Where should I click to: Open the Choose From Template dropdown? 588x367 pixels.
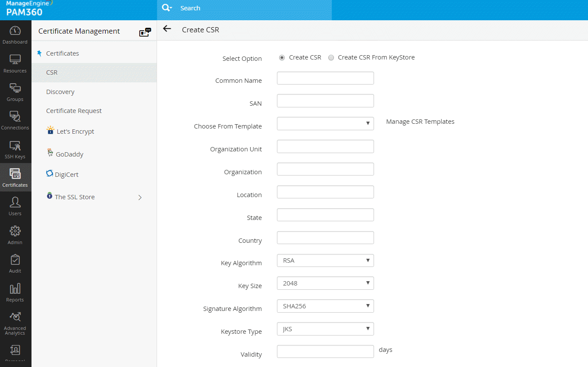point(325,123)
